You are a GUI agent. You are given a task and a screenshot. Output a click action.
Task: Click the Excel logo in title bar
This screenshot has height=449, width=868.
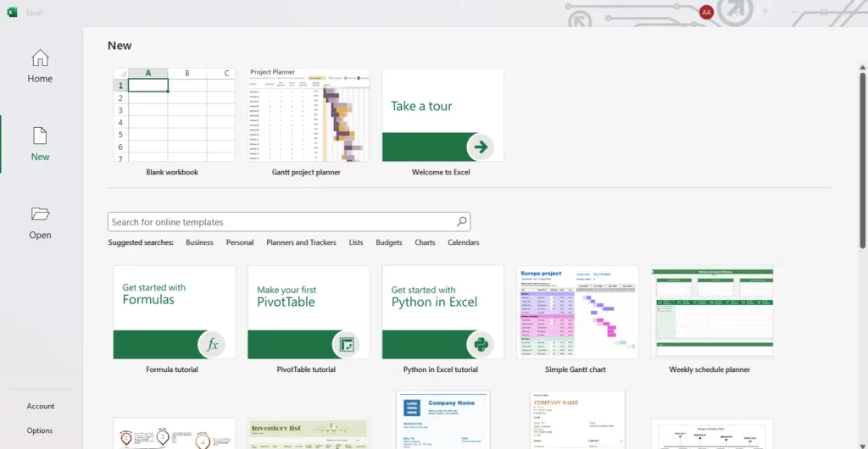pyautogui.click(x=12, y=12)
